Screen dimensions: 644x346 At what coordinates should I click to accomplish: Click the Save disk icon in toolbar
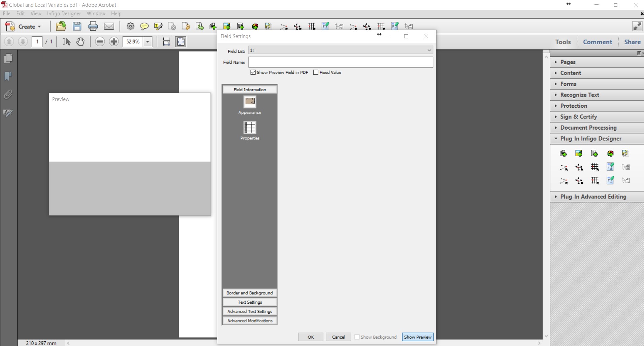click(77, 26)
